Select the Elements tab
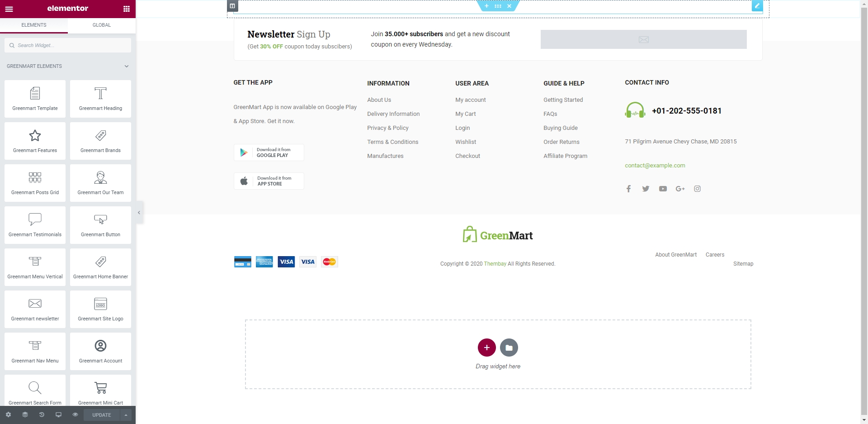The height and width of the screenshot is (424, 868). pyautogui.click(x=34, y=25)
